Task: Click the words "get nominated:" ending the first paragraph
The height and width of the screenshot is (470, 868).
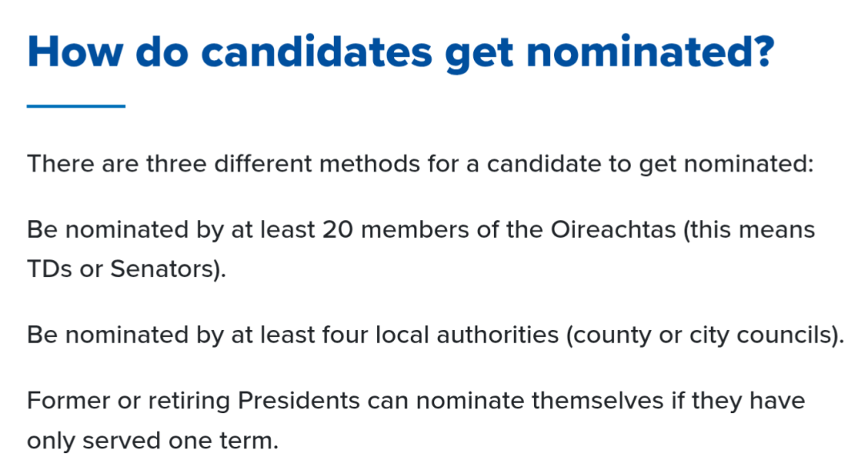Action: [726, 165]
